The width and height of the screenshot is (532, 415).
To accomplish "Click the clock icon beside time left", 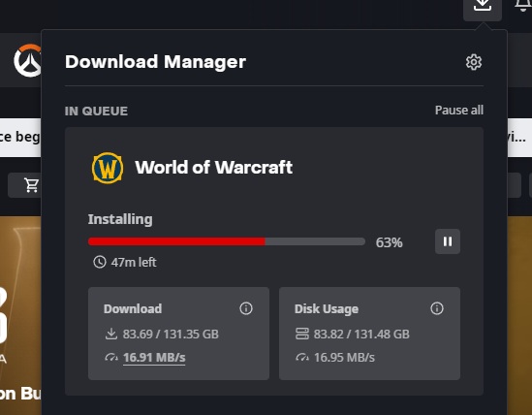I will (100, 262).
